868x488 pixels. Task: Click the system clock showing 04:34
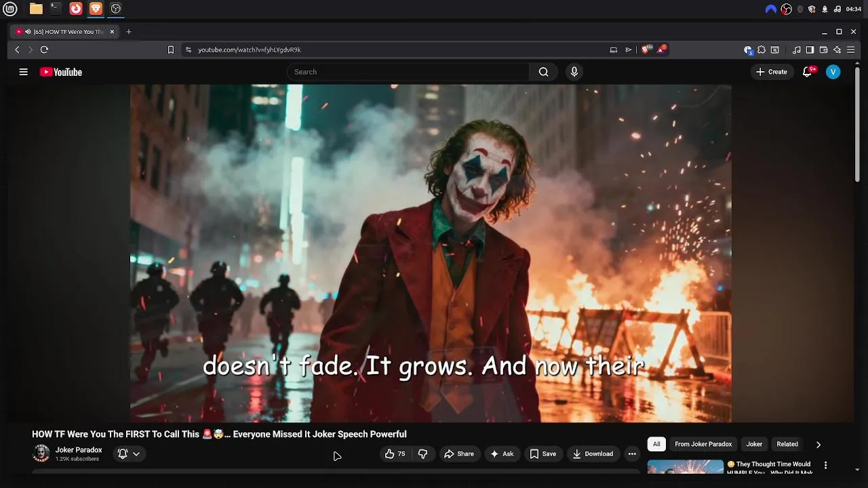point(854,9)
